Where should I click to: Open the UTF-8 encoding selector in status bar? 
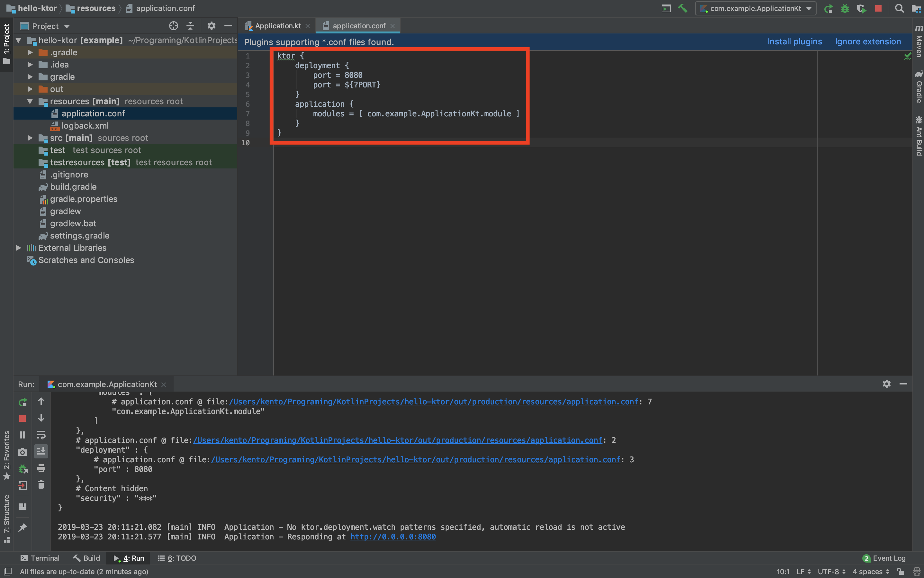pos(831,572)
